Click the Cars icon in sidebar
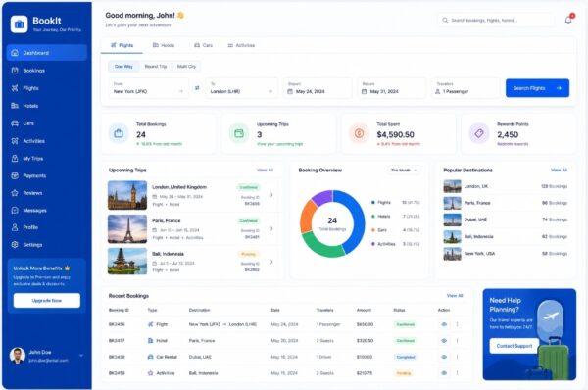 coord(15,123)
